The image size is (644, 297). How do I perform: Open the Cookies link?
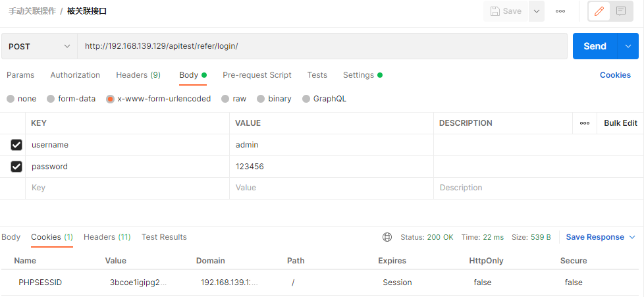[615, 75]
